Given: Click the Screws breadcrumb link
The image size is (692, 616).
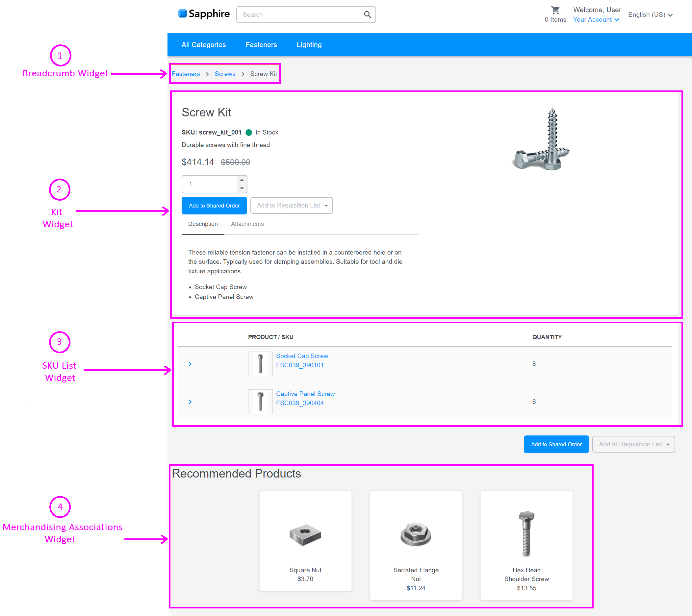Looking at the screenshot, I should point(225,74).
